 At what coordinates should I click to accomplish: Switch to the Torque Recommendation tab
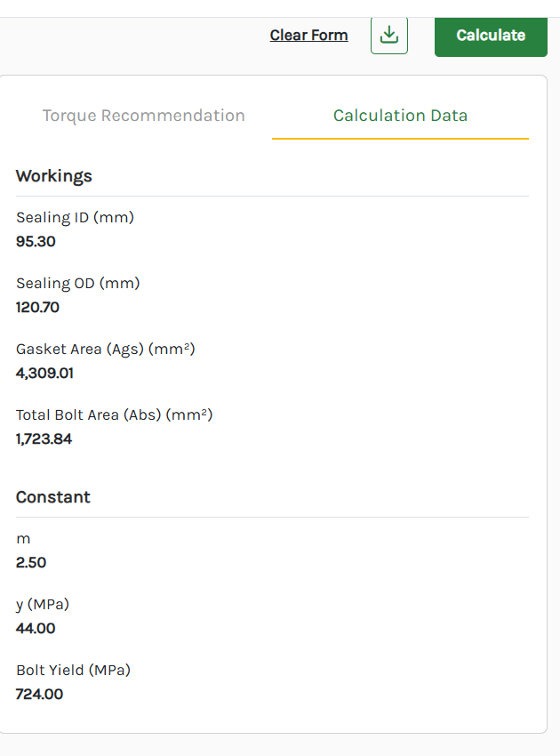click(143, 116)
